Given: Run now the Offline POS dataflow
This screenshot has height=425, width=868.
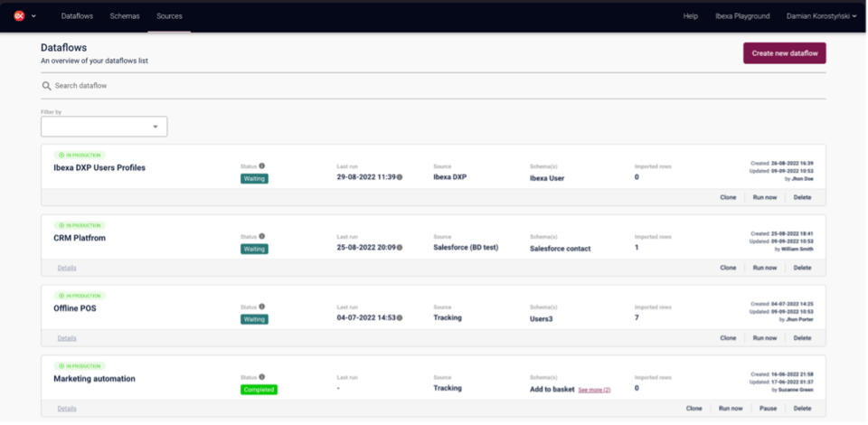Looking at the screenshot, I should click(x=765, y=338).
